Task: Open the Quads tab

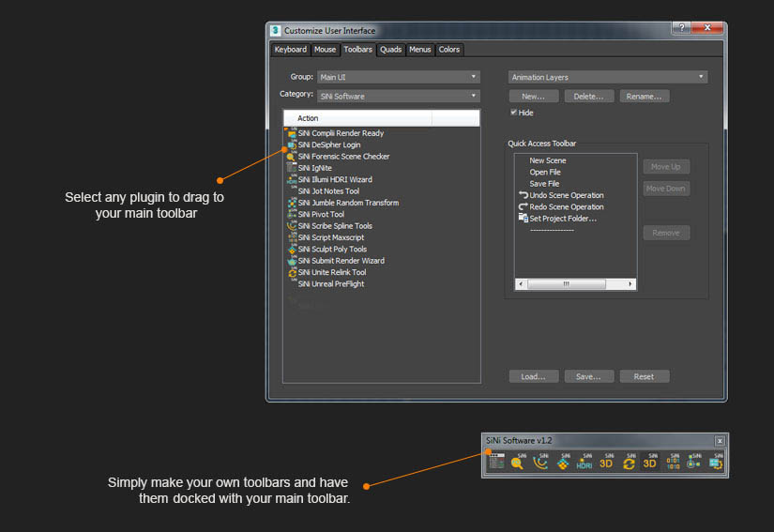Action: point(390,50)
